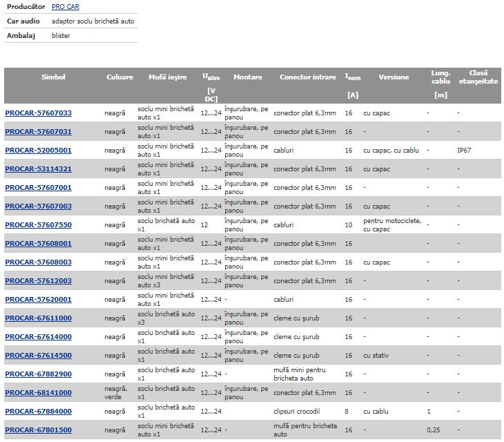Viewport: 504px width, 442px height.
Task: Click the PROCAR-67611000 product link
Action: point(38,318)
